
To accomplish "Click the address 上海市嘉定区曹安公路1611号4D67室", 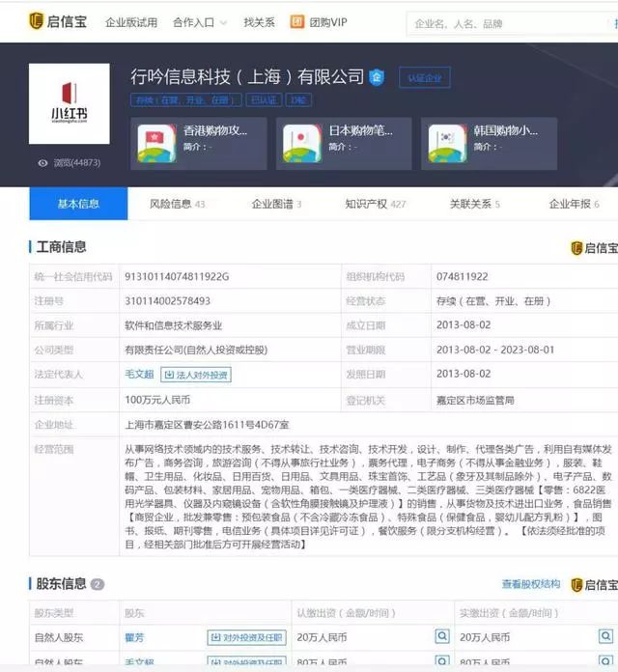I will tap(207, 425).
